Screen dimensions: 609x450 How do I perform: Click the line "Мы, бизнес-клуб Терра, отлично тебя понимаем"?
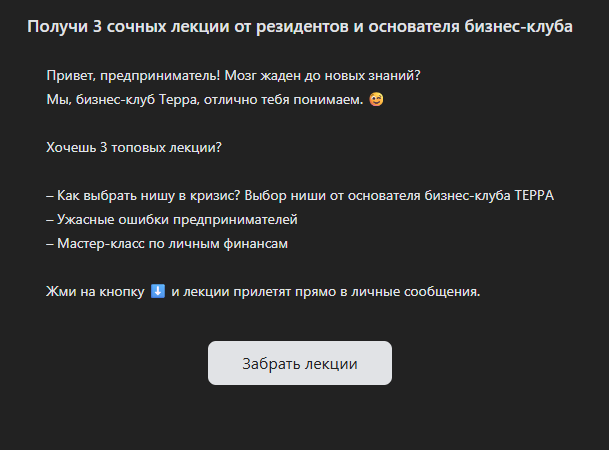[x=204, y=100]
